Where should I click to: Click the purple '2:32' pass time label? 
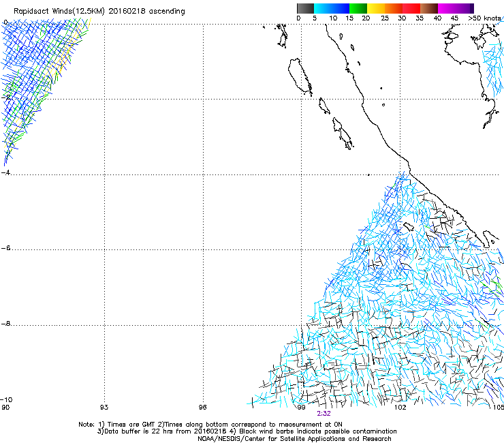coord(324,414)
